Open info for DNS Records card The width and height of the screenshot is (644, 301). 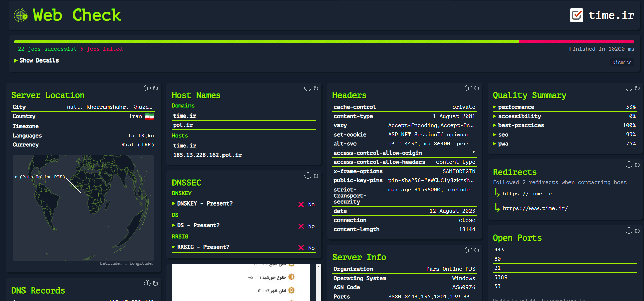[x=147, y=283]
